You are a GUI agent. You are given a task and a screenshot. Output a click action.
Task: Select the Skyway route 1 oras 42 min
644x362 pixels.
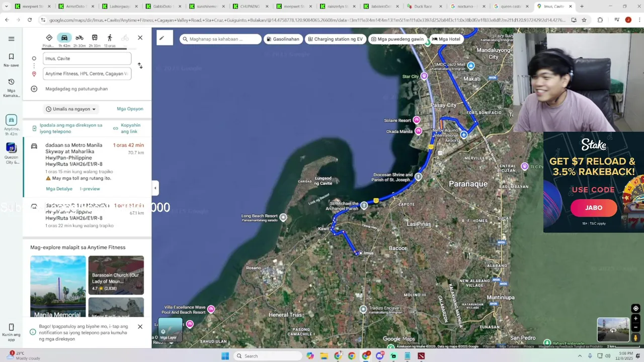coord(87,167)
